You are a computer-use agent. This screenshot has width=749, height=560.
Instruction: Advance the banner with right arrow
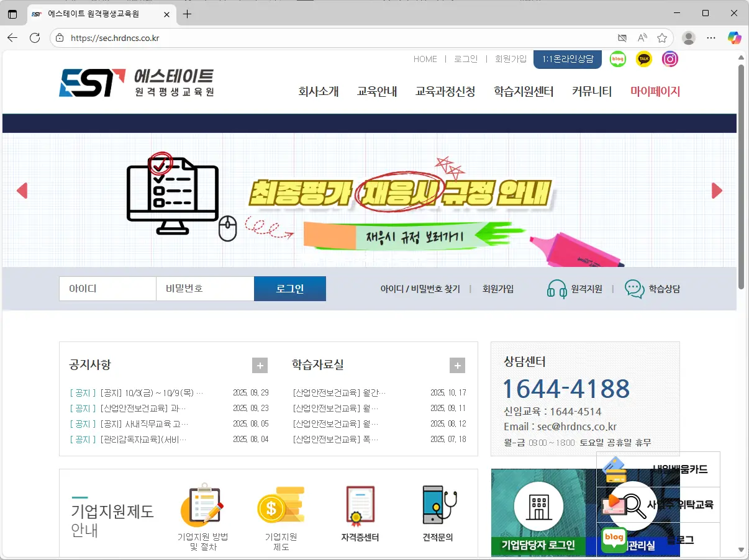point(717,191)
